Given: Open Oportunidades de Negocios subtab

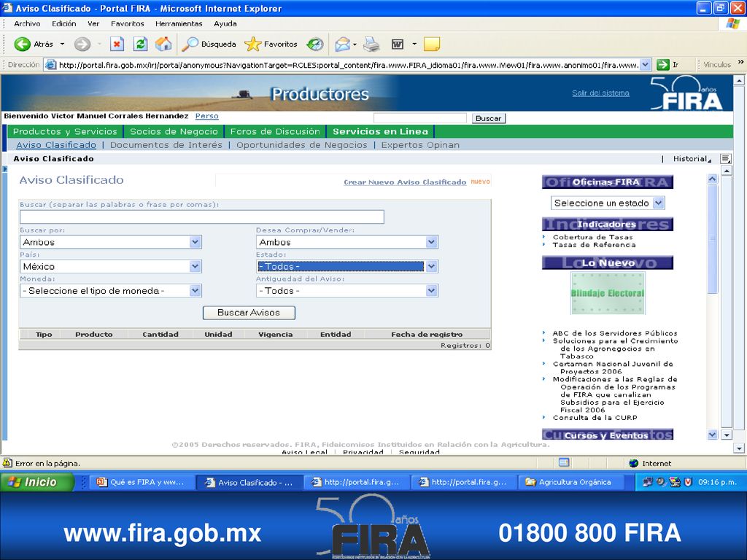Looking at the screenshot, I should click(301, 145).
